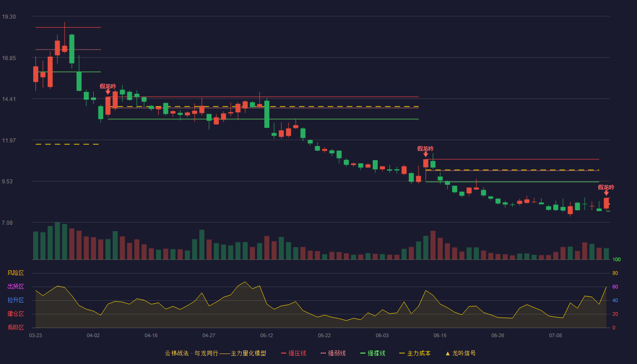Image resolution: width=637 pixels, height=364 pixels.
Task: Click the 16.85 price axis label
Action: [x=9, y=58]
